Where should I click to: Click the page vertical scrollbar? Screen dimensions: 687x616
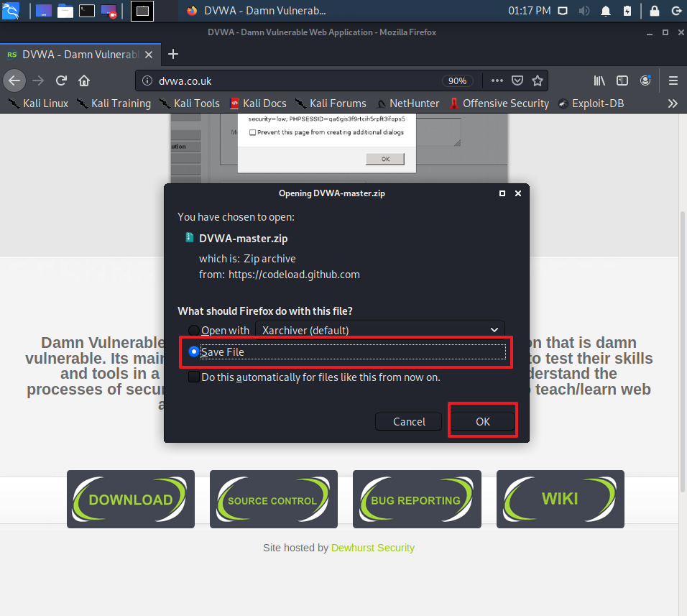(x=683, y=351)
